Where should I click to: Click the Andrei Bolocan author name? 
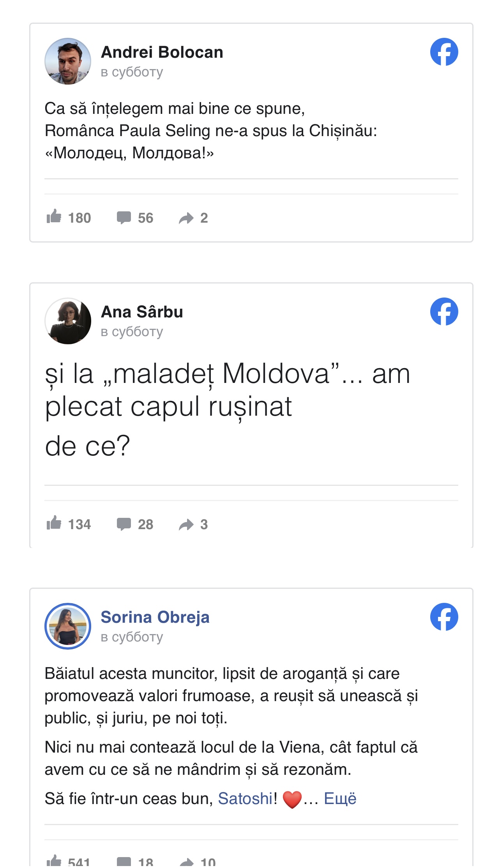tap(162, 52)
